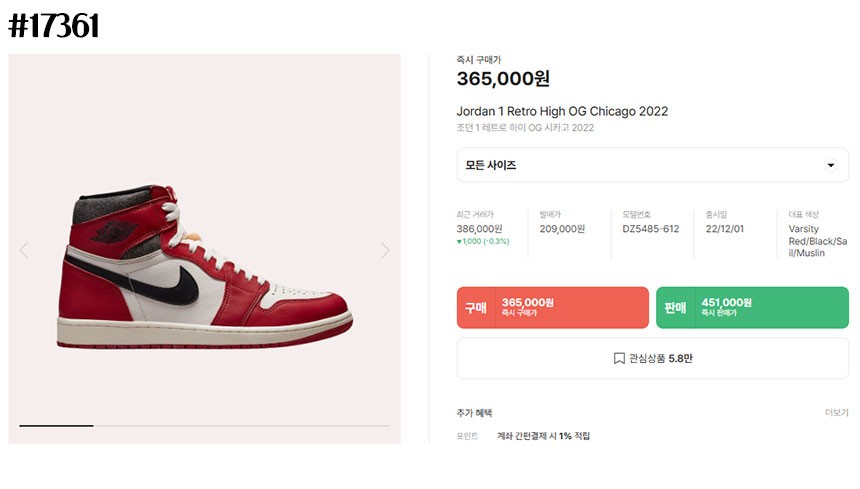Click the large 365,000원 price heading
This screenshot has width=860, height=489.
pyautogui.click(x=503, y=79)
